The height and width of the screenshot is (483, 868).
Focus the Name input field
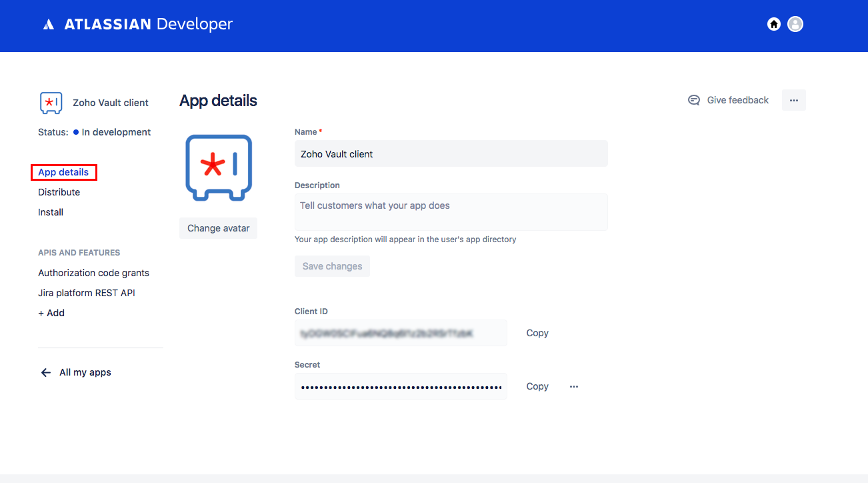pos(451,153)
